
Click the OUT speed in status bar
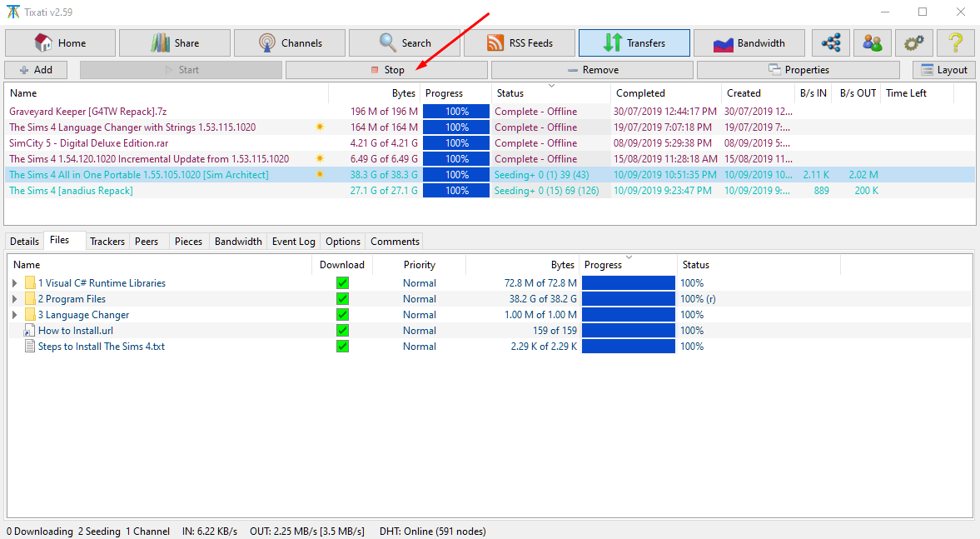pos(307,532)
